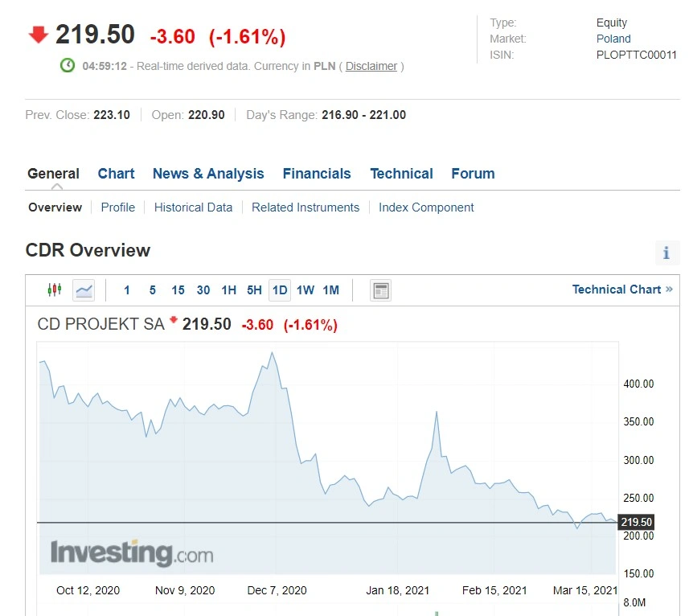
Task: Open the Technical Chart link
Action: coord(622,290)
